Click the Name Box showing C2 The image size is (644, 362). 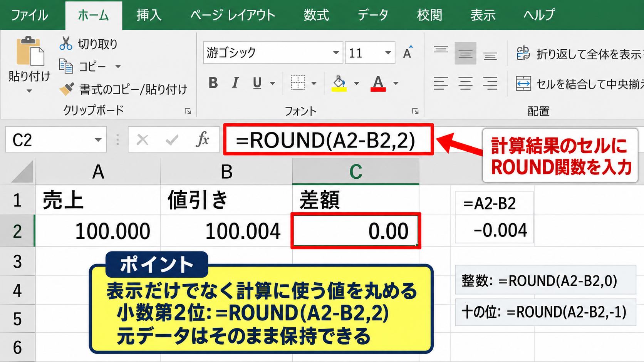point(56,140)
